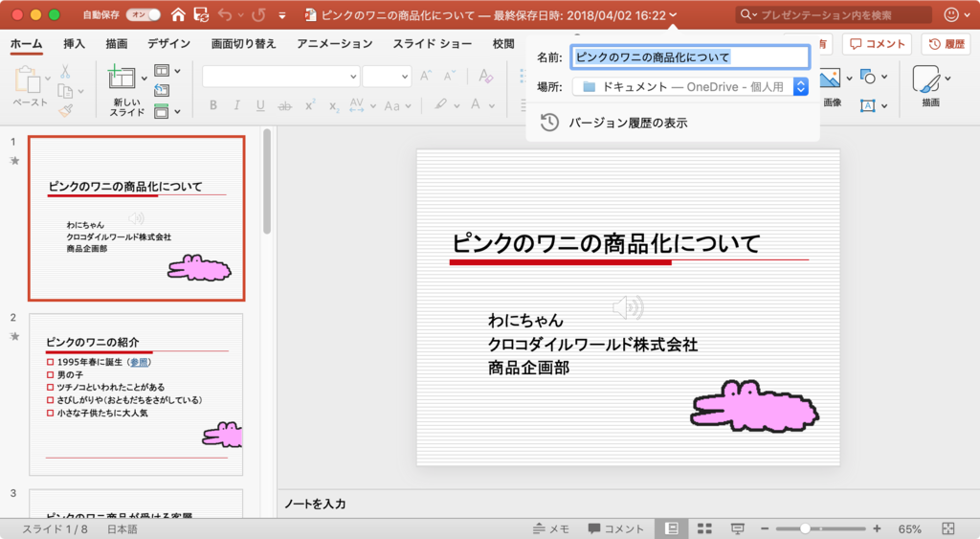Toggle Underline formatting

pos(260,105)
